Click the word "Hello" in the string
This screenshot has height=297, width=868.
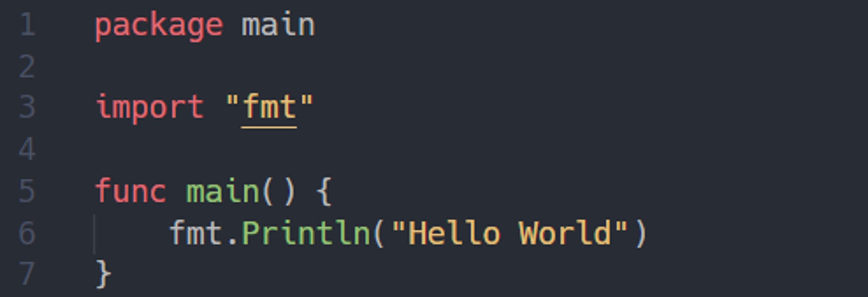tap(454, 233)
